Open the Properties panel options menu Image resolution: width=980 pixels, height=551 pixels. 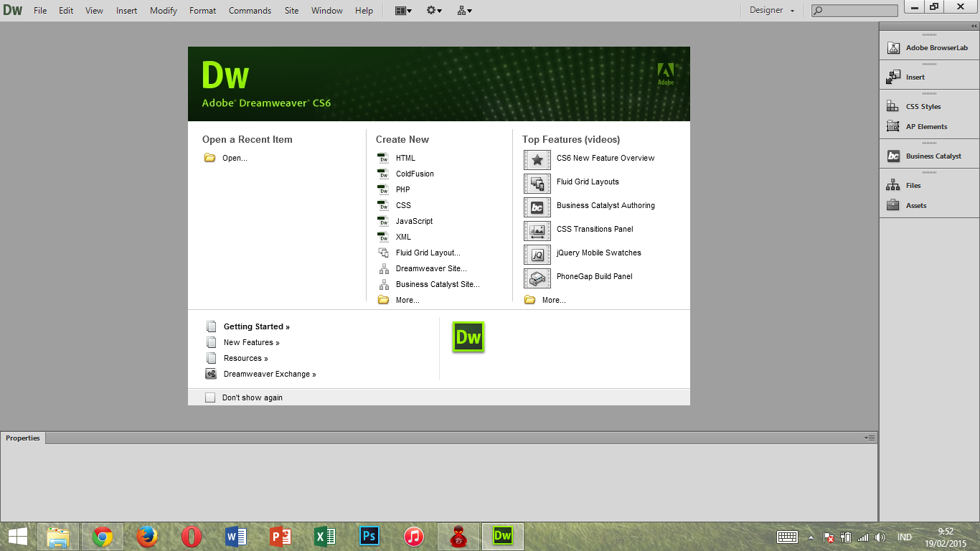coord(870,438)
